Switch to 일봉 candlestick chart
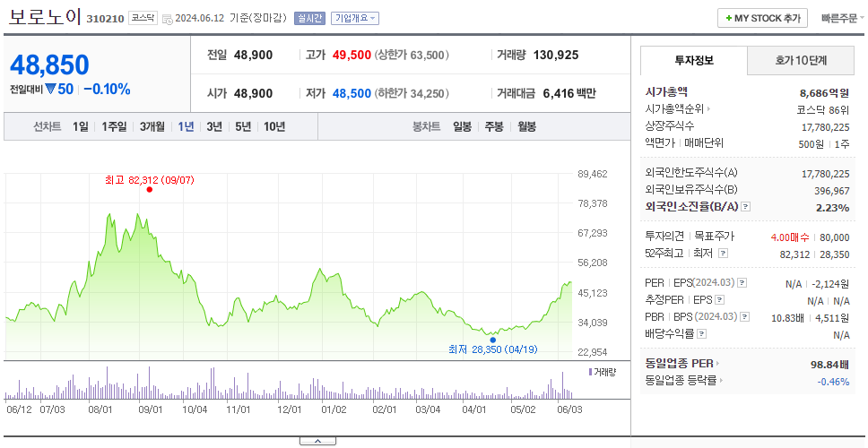This screenshot has height=448, width=868. [x=462, y=126]
